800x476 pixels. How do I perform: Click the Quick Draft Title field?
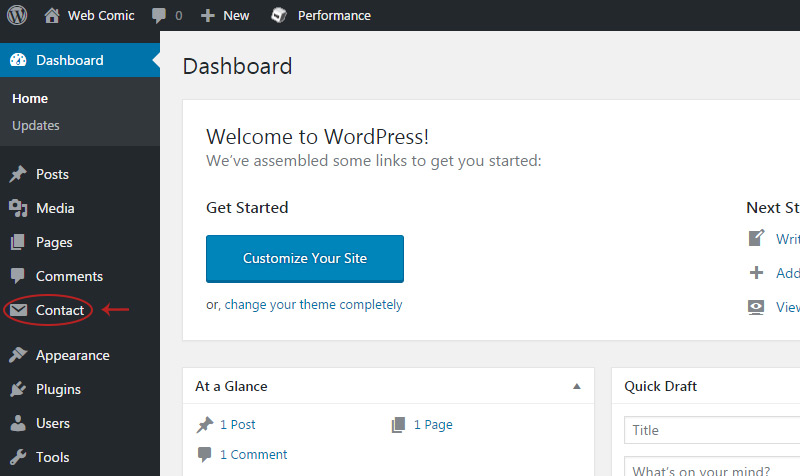click(x=712, y=430)
